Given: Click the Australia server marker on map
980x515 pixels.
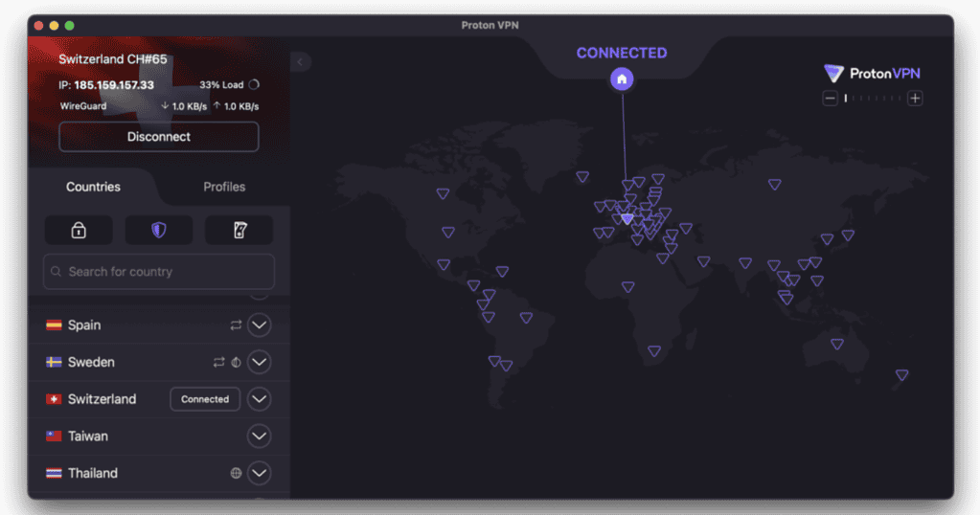Looking at the screenshot, I should pos(837,344).
